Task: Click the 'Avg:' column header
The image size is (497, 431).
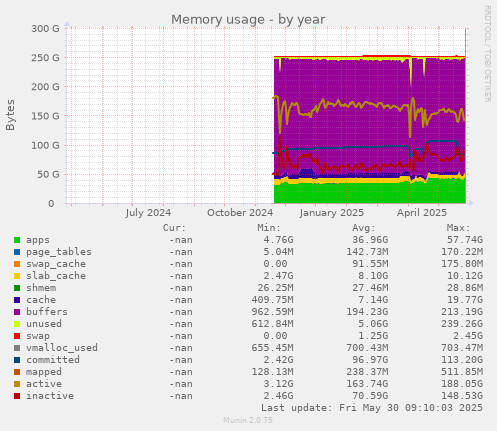Action: pos(364,228)
